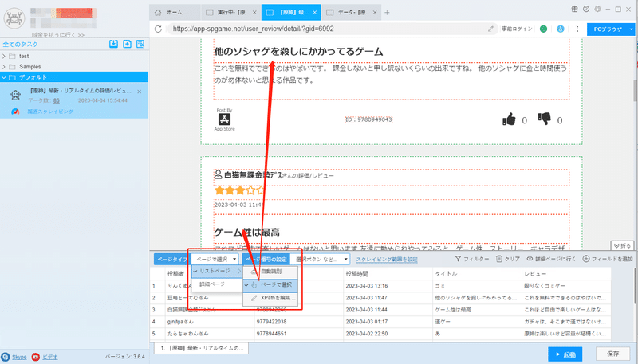Viewport: 638px width, 364px height.
Task: Click フィールドを追加
Action: point(608,259)
